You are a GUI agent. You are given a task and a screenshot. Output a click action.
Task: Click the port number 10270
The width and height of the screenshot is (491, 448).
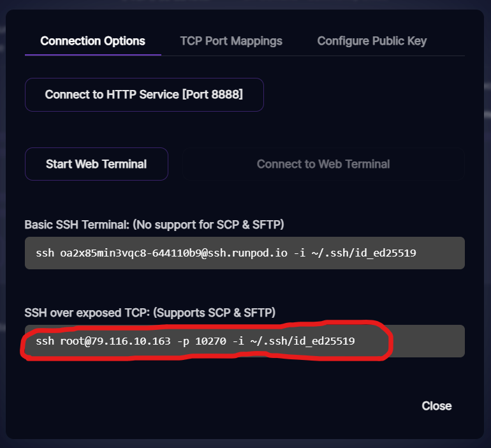pos(210,341)
